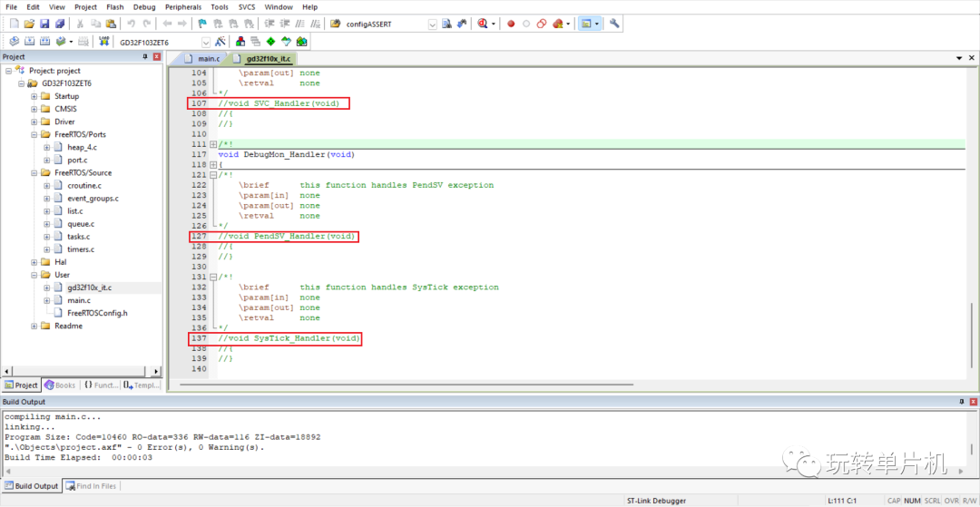
Task: Switch to the Books tab
Action: pos(59,385)
